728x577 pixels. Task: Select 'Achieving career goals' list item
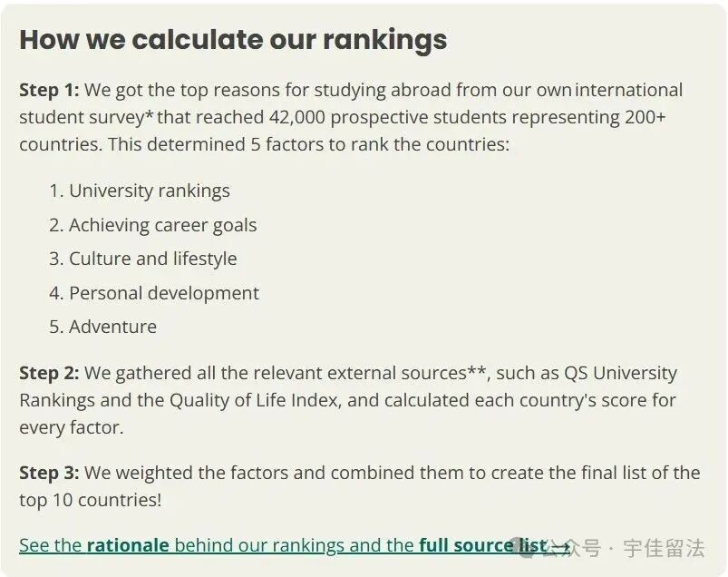pos(162,225)
